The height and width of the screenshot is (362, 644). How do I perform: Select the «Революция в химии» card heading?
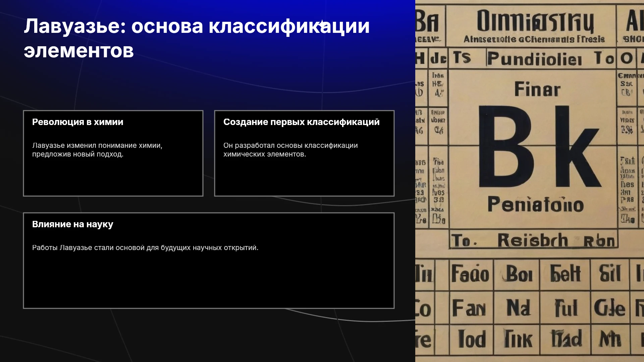coord(78,122)
